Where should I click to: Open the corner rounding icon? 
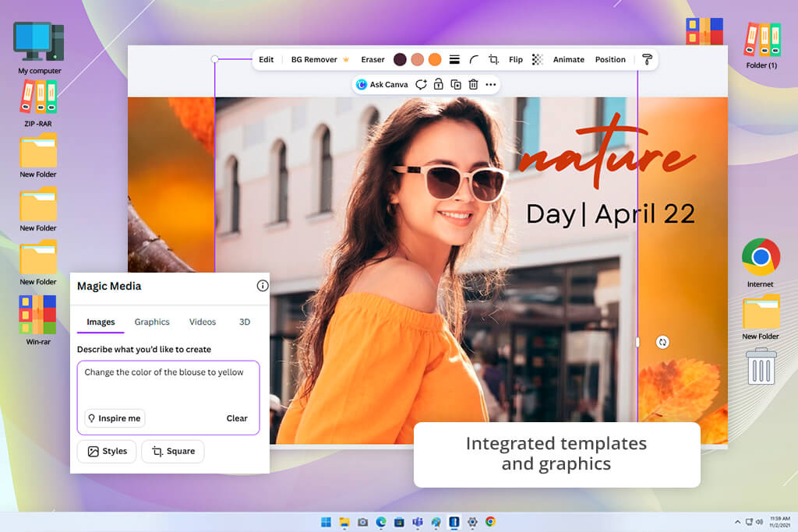474,59
